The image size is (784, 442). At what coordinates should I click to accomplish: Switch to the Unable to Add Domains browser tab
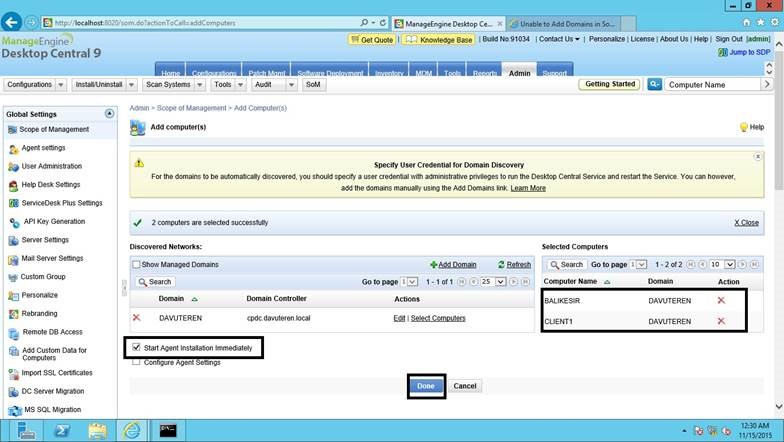(x=564, y=24)
